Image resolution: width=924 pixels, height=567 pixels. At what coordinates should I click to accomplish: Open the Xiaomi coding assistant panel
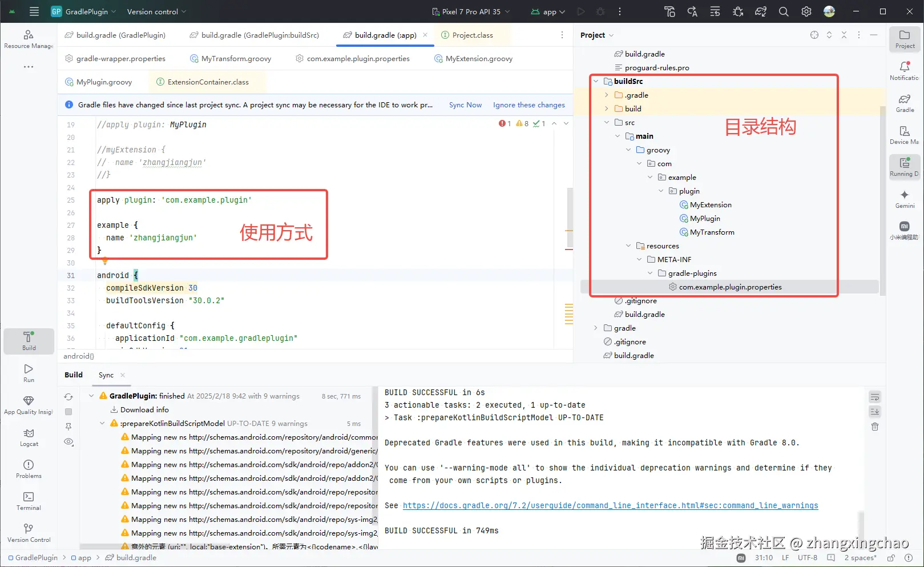[905, 230]
